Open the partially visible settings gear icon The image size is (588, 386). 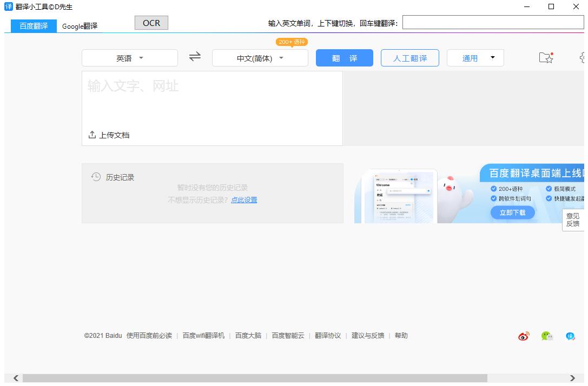tap(582, 58)
